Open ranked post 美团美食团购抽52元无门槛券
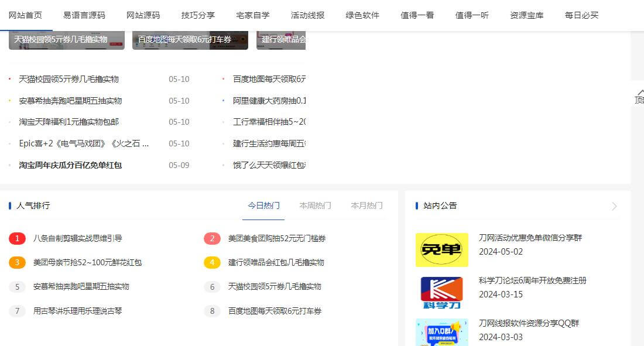Image resolution: width=644 pixels, height=346 pixels. pyautogui.click(x=277, y=238)
